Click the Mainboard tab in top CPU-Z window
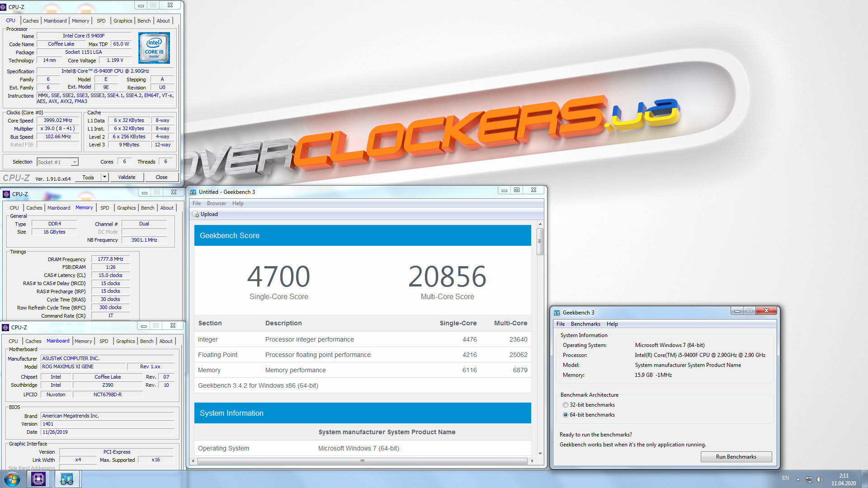The height and width of the screenshot is (488, 868). click(x=55, y=21)
